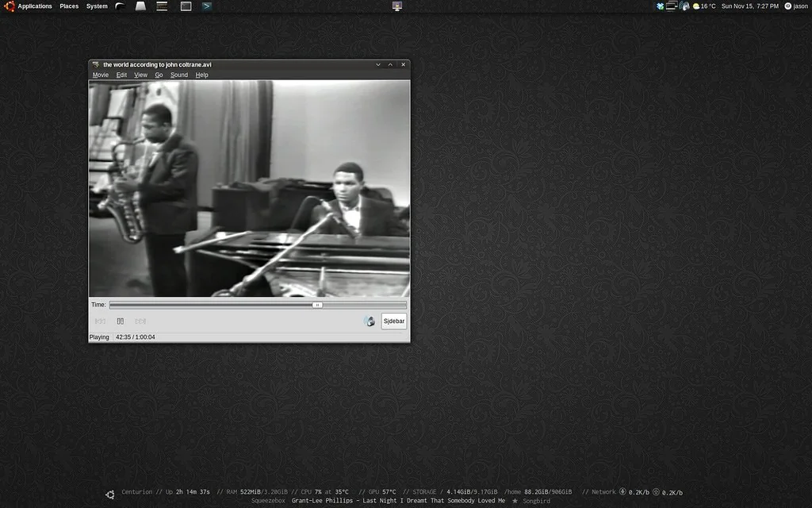The width and height of the screenshot is (812, 508).
Task: Click the next chapter button
Action: [140, 321]
